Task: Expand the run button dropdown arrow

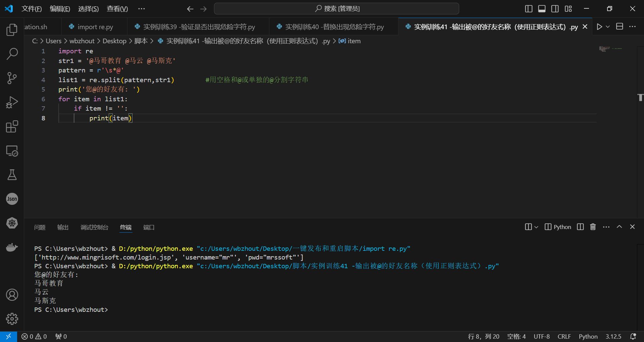Action: tap(608, 26)
